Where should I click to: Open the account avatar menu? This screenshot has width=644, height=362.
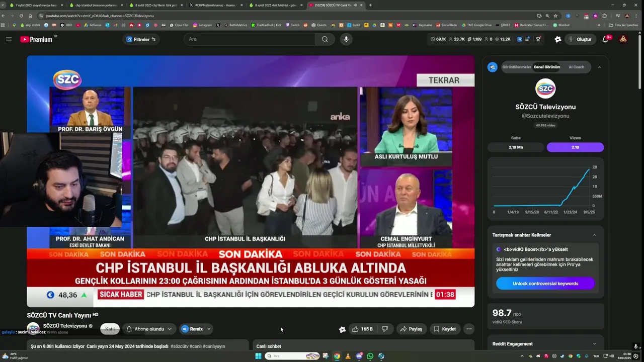(x=623, y=39)
